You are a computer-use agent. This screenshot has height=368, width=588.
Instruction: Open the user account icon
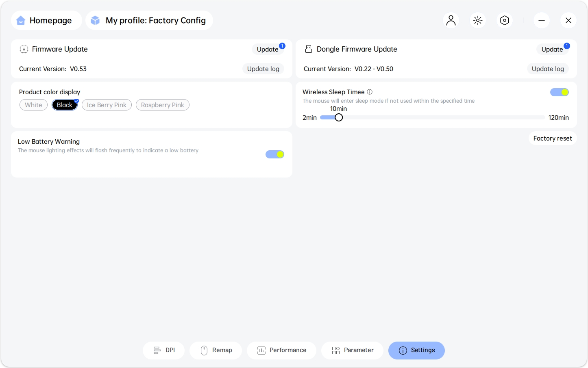coord(451,20)
